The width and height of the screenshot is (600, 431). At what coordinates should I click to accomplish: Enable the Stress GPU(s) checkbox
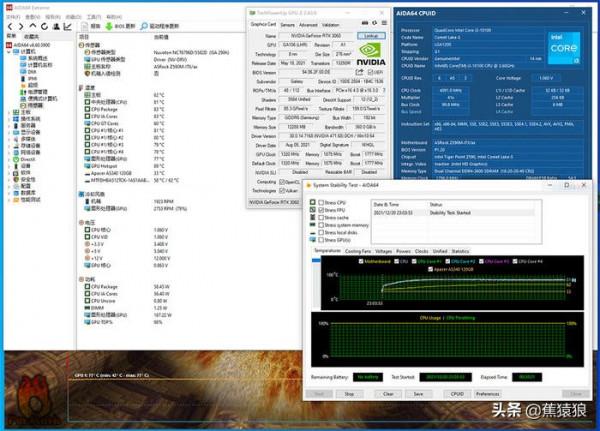pos(321,240)
